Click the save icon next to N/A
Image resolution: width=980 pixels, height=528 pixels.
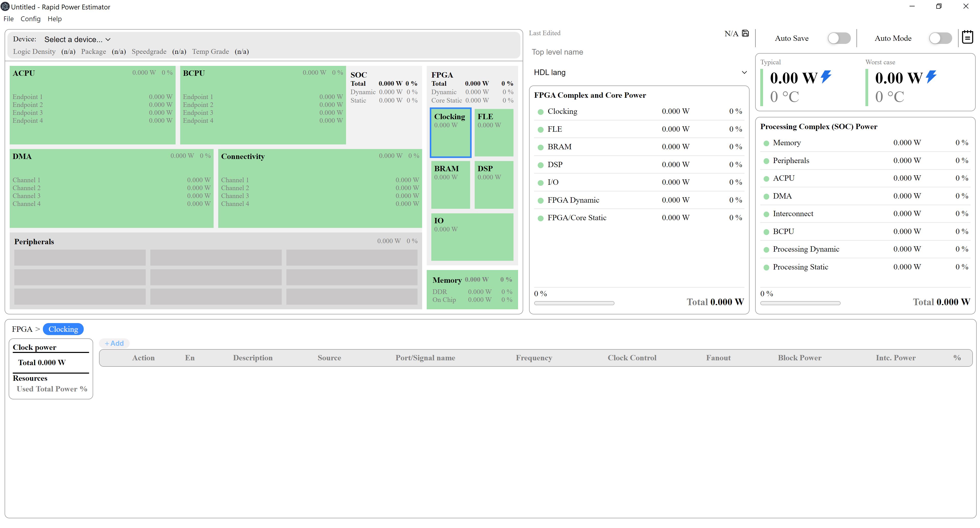745,33
